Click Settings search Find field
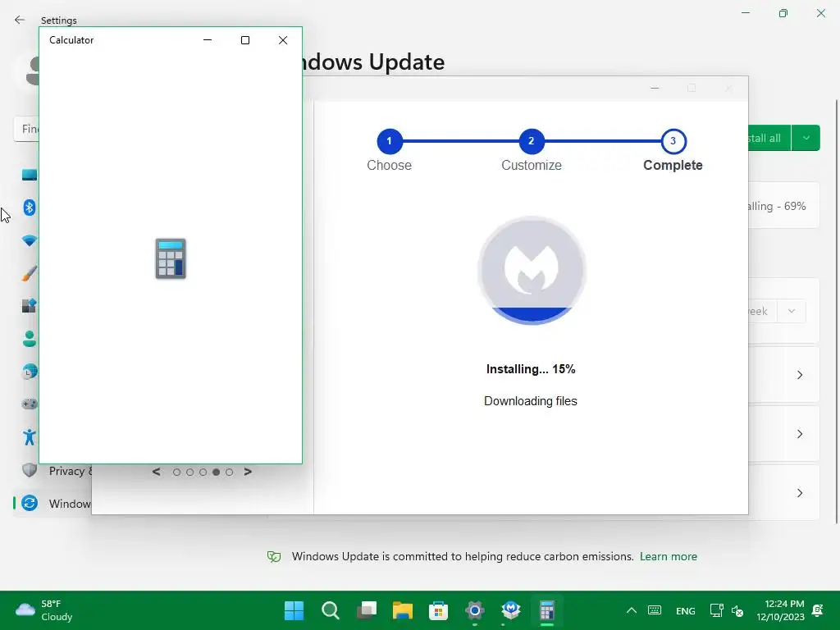840x630 pixels. tap(26, 129)
